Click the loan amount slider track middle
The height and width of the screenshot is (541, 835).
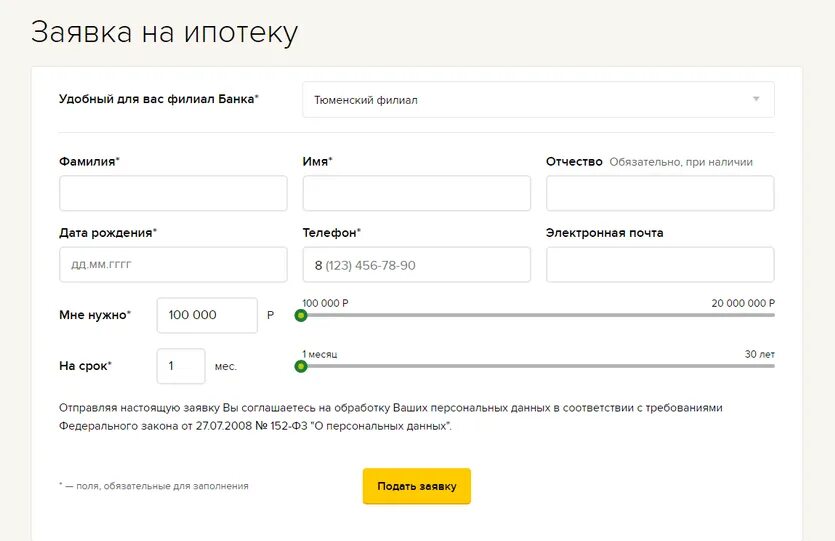(538, 315)
